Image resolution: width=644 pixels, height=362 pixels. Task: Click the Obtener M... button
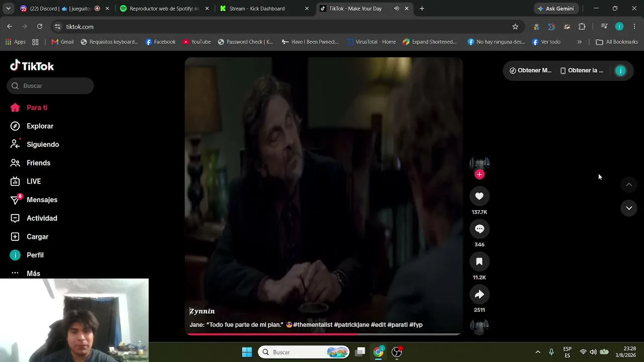(530, 70)
